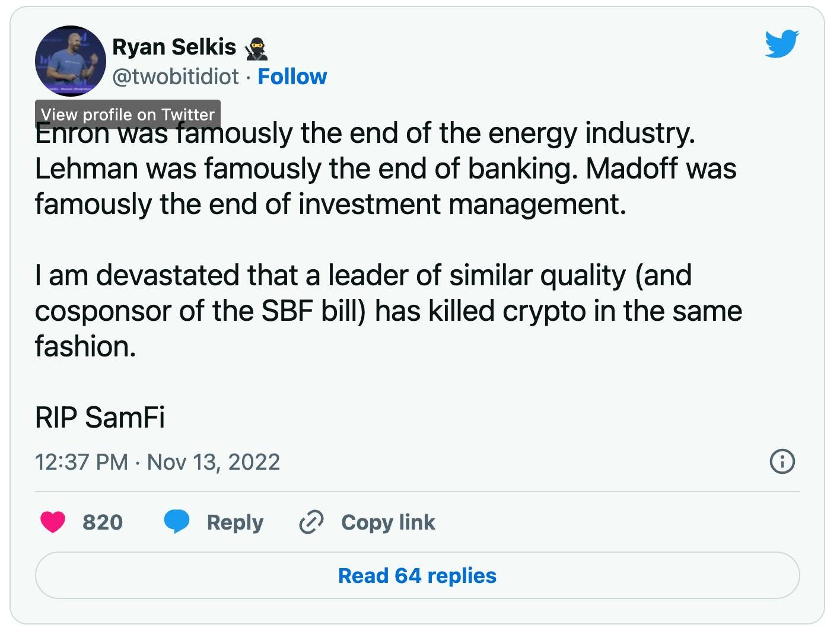
Task: Click the blue reply speech bubble icon
Action: pos(177,522)
